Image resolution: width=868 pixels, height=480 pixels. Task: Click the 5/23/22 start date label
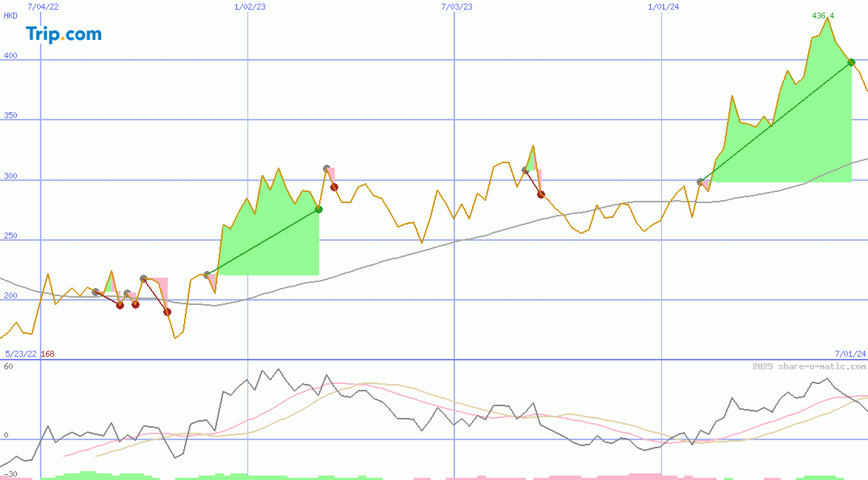(21, 354)
